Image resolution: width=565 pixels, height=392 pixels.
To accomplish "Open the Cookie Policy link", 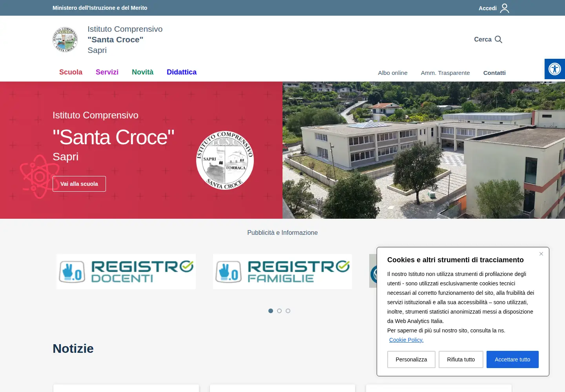I will 406,340.
